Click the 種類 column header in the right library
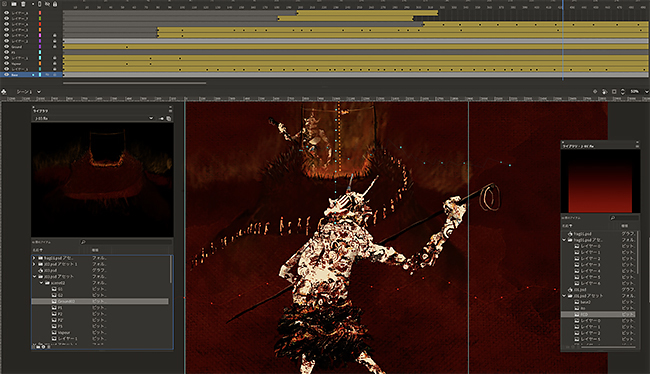The image size is (650, 374). 624,226
